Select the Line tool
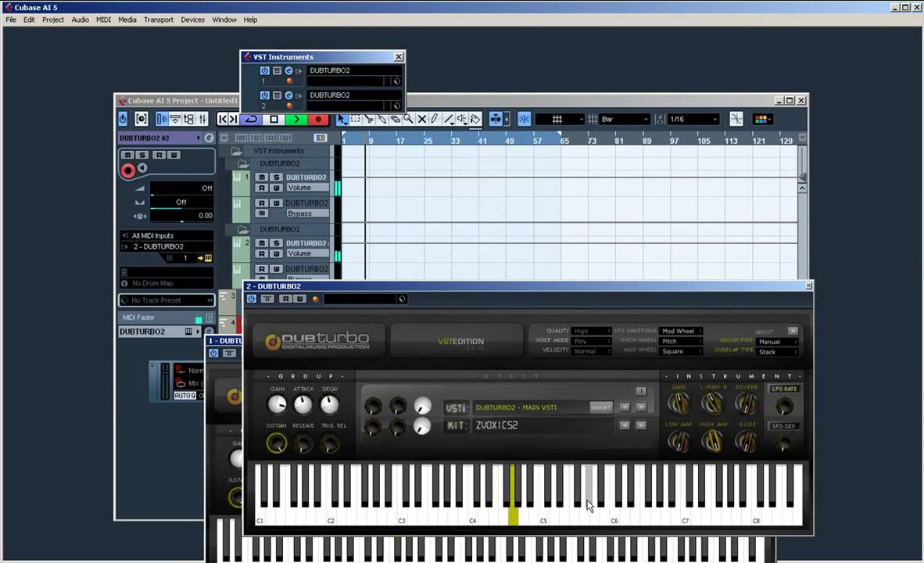Screen dimensions: 924x563 click(x=449, y=119)
